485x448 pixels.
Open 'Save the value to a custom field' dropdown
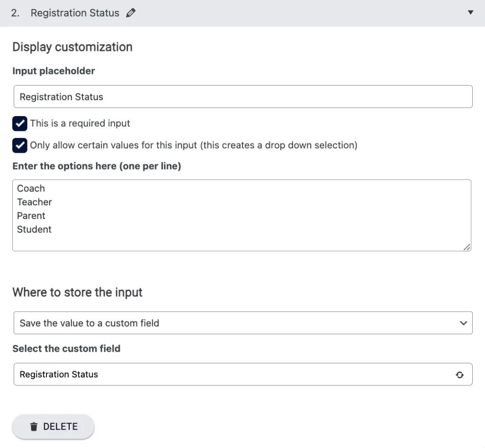coord(243,323)
